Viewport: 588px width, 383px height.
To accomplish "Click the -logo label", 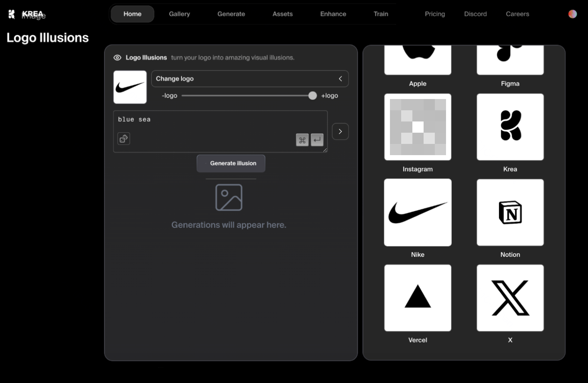I will (x=169, y=96).
